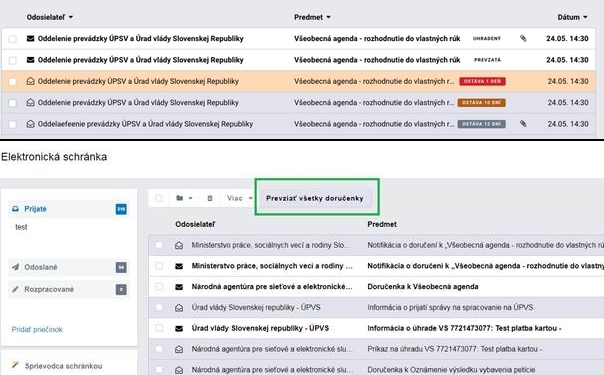Open the Rozpracované folder

[68, 290]
